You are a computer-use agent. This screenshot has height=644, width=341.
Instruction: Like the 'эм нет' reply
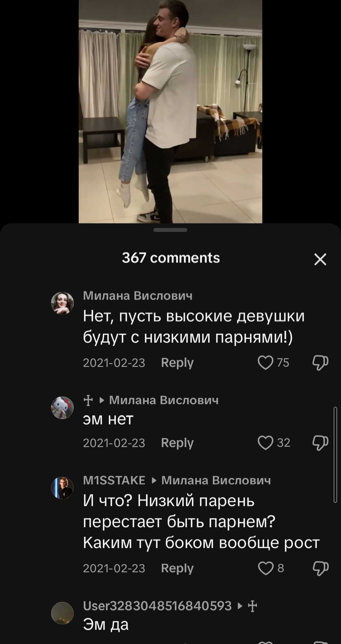tap(265, 443)
